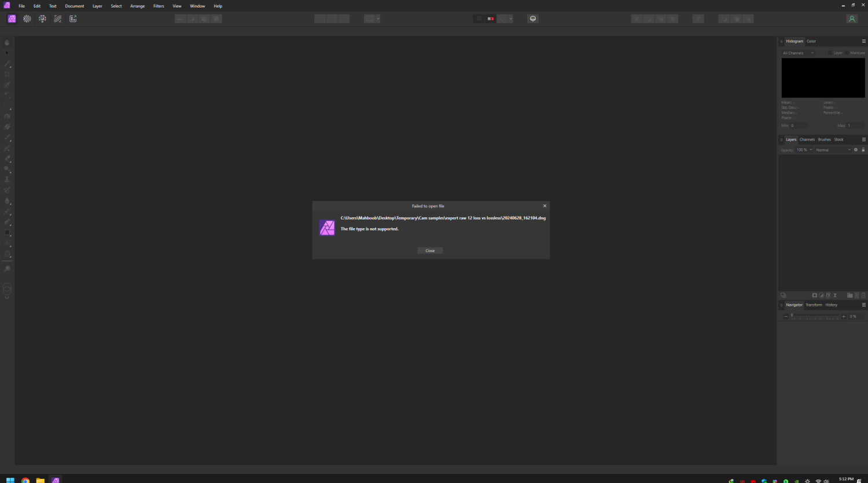This screenshot has height=483, width=868.
Task: Open the Filters menu
Action: point(159,6)
